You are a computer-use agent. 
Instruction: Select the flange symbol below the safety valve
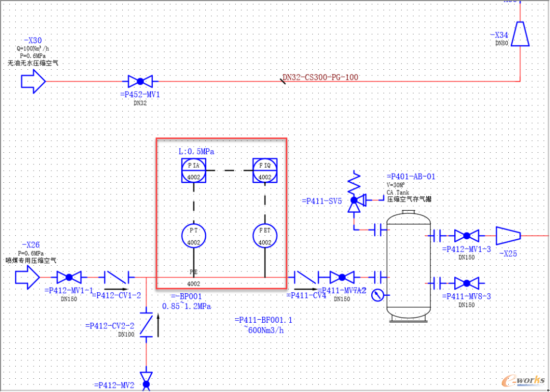377,230
